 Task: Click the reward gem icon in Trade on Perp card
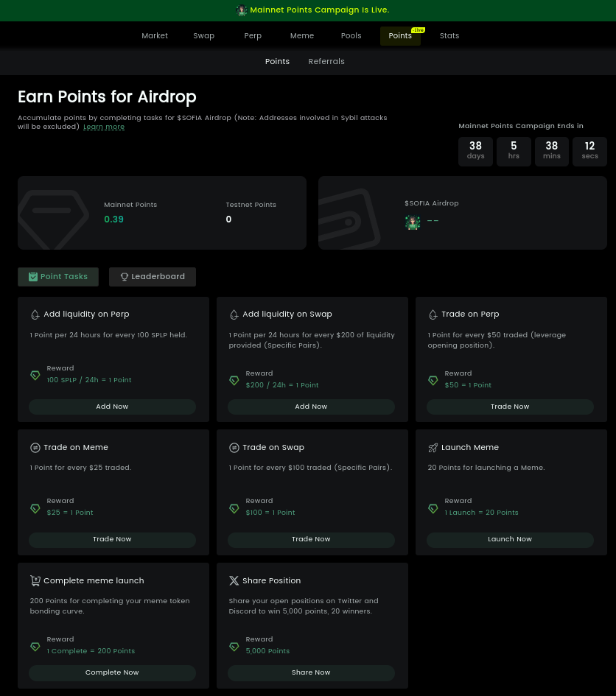click(x=433, y=380)
